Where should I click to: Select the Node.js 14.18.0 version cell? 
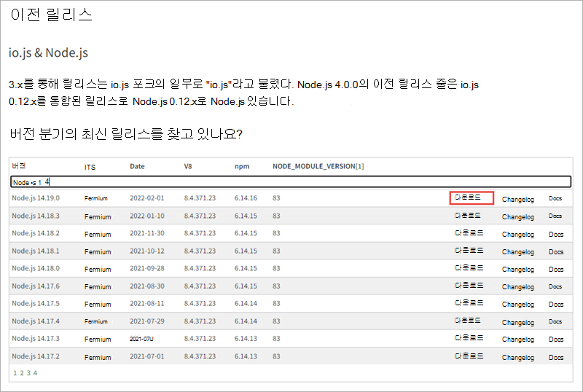click(36, 268)
